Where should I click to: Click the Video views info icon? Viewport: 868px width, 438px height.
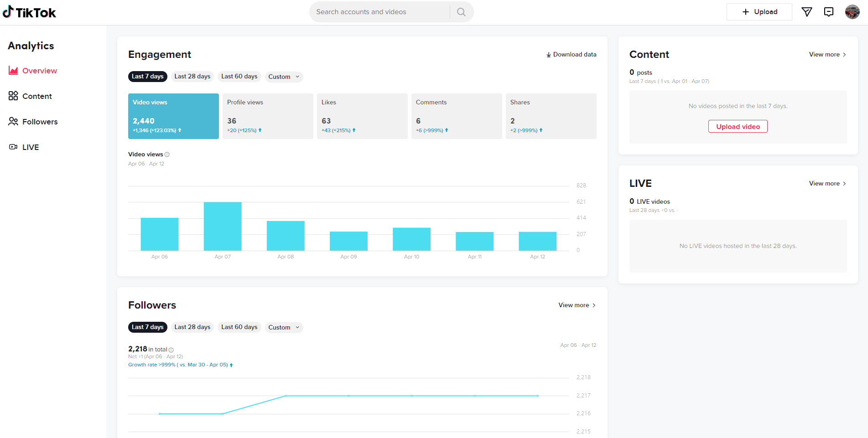pos(167,155)
